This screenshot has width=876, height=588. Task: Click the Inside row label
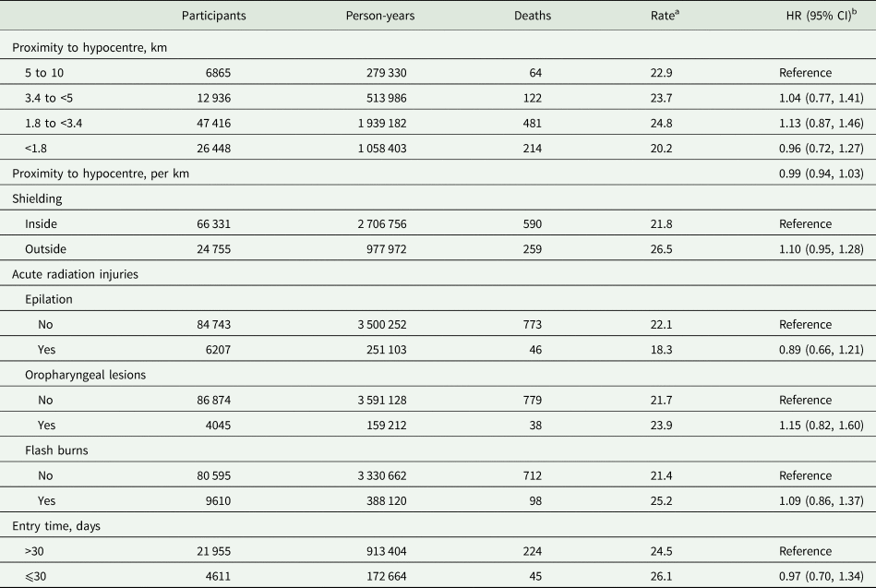point(42,224)
